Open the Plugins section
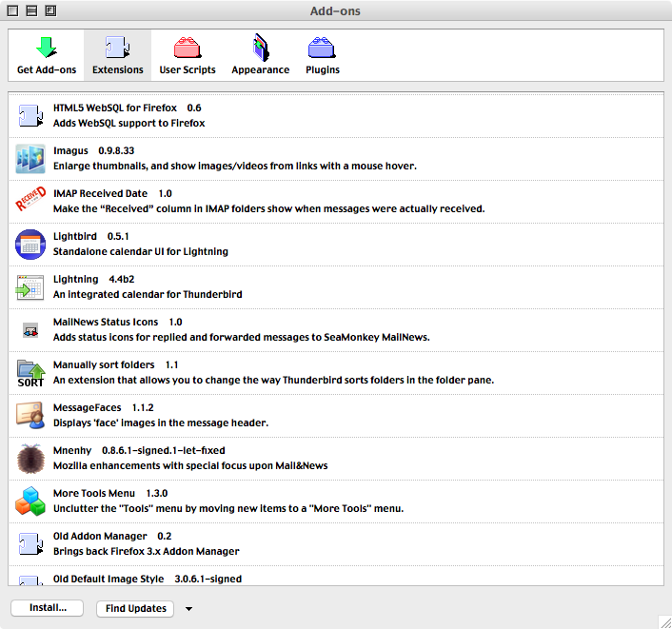The width and height of the screenshot is (672, 629). [x=322, y=55]
